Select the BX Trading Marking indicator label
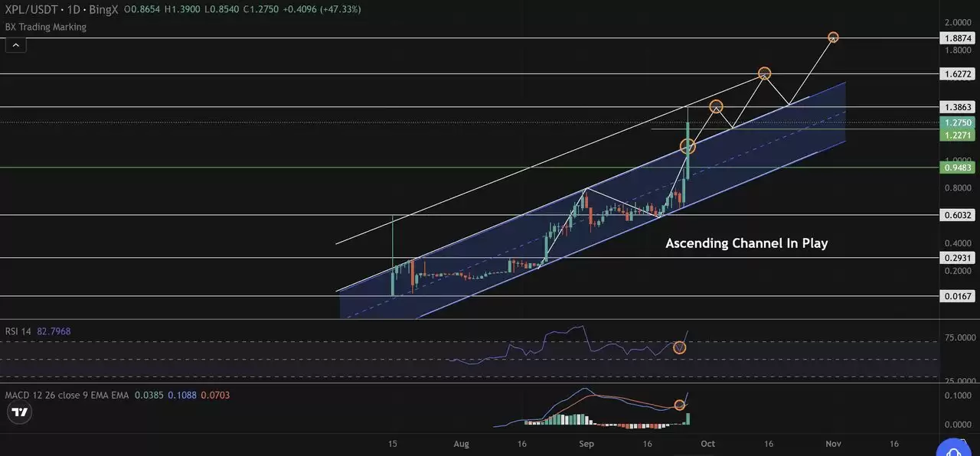Image resolution: width=980 pixels, height=456 pixels. 46,27
